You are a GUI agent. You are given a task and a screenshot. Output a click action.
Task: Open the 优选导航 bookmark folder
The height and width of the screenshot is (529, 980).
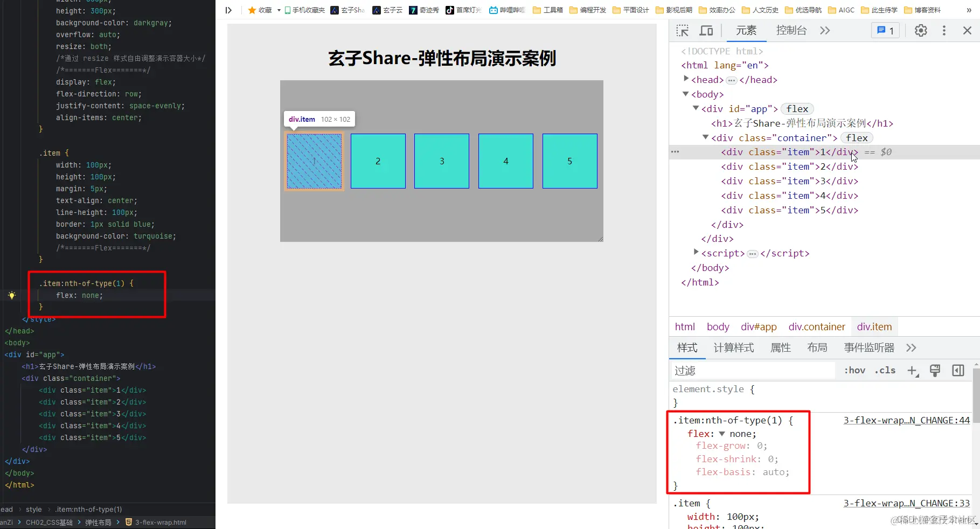tap(803, 10)
